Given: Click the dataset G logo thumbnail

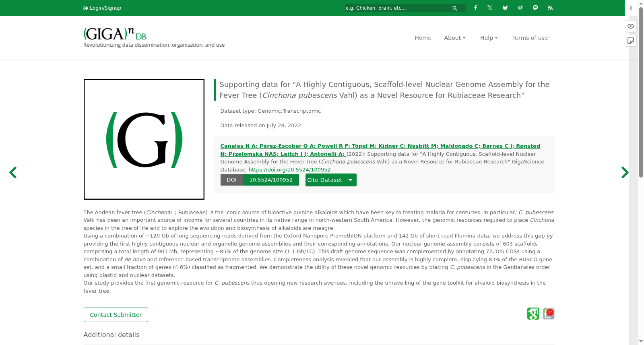Looking at the screenshot, I should (x=144, y=139).
